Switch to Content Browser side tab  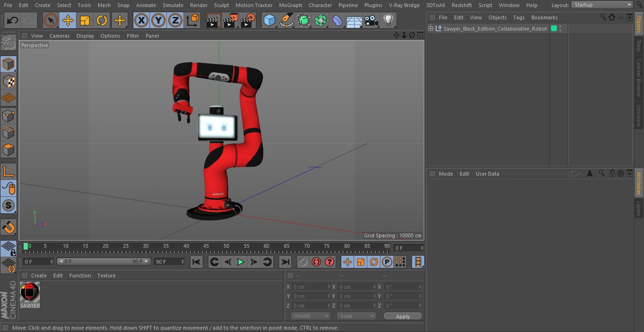point(639,78)
